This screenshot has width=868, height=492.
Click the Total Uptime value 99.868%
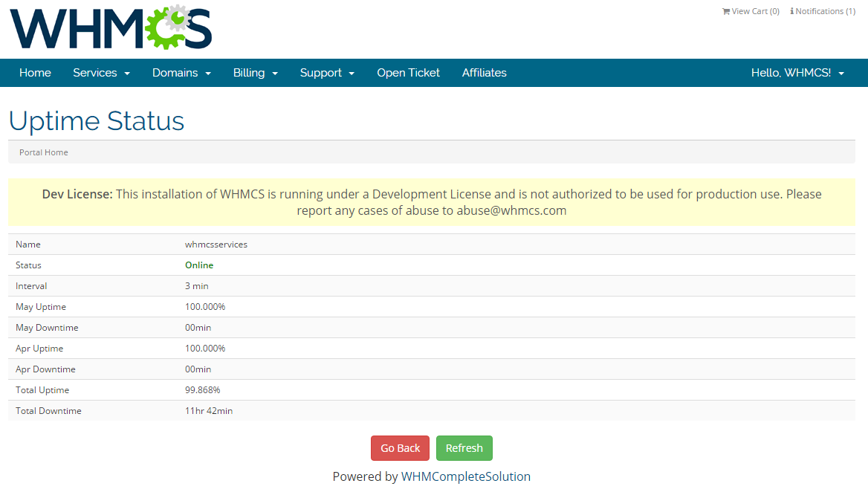point(203,390)
